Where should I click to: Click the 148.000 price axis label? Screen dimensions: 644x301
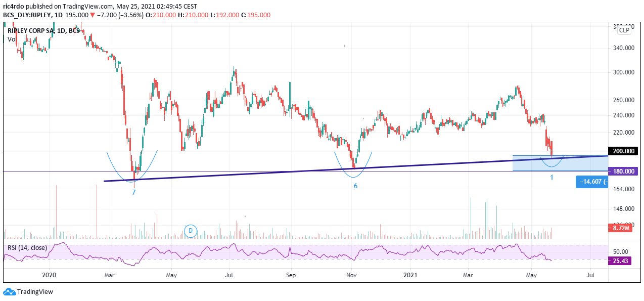623,208
